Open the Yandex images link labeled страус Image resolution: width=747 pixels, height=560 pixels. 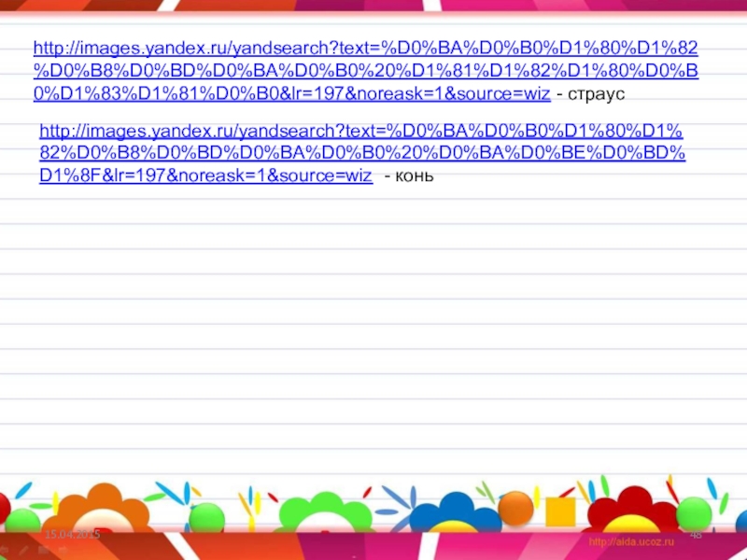(x=366, y=71)
